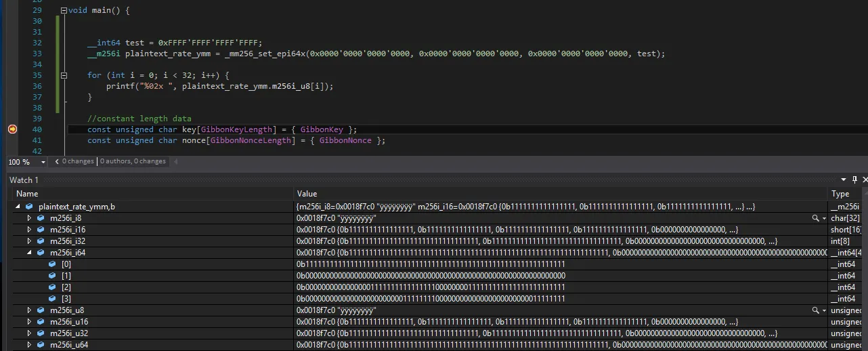
Task: Expand the m256i_u64 member
Action: pos(29,345)
